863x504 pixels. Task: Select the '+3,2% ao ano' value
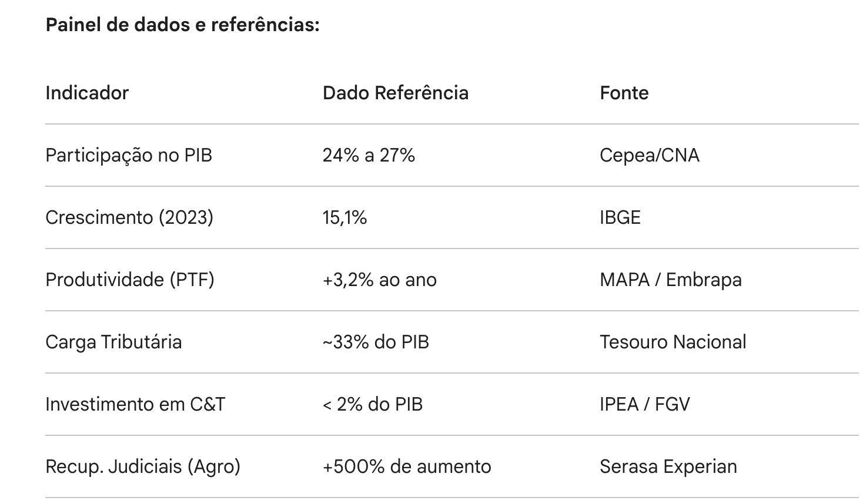[x=379, y=280]
